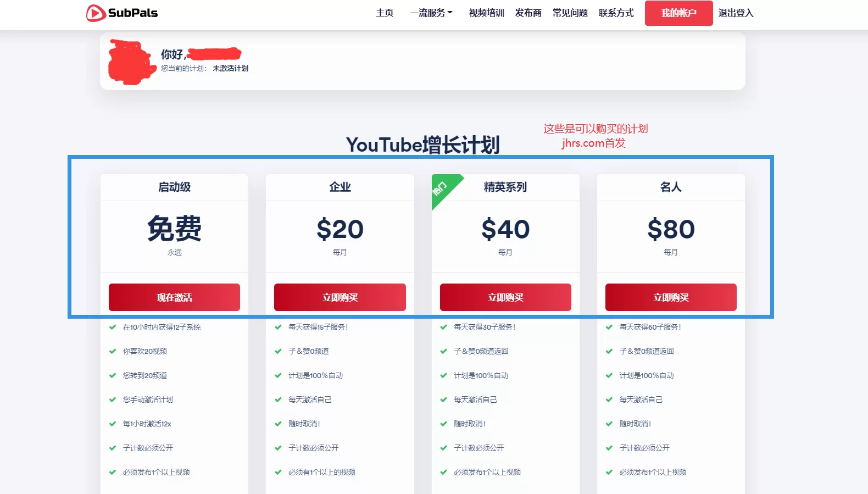The height and width of the screenshot is (494, 868).
Task: Click the text 你喜欢20视频
Action: 145,351
